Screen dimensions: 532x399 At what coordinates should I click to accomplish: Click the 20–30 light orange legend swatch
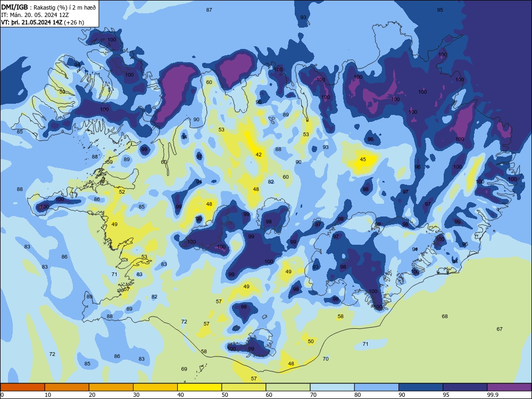111,387
